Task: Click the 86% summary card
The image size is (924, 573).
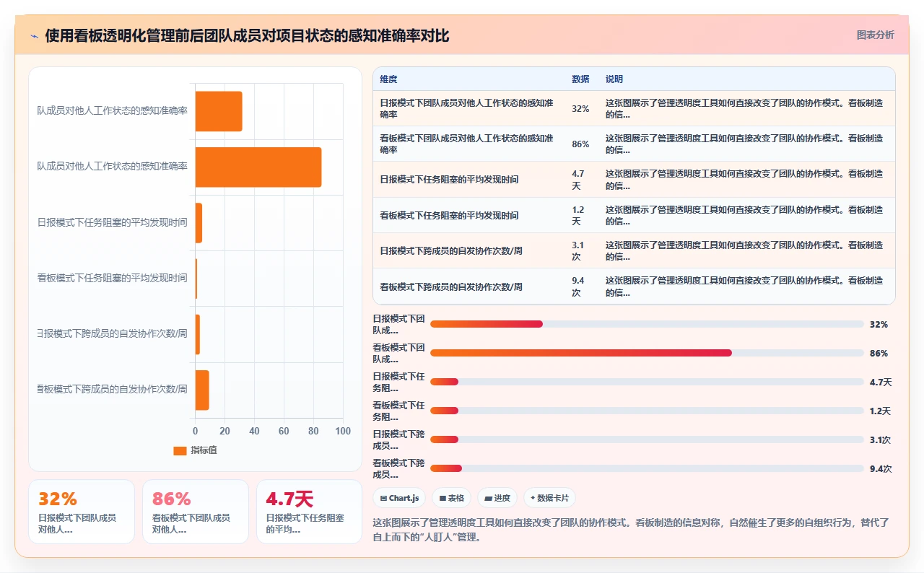Action: tap(196, 512)
